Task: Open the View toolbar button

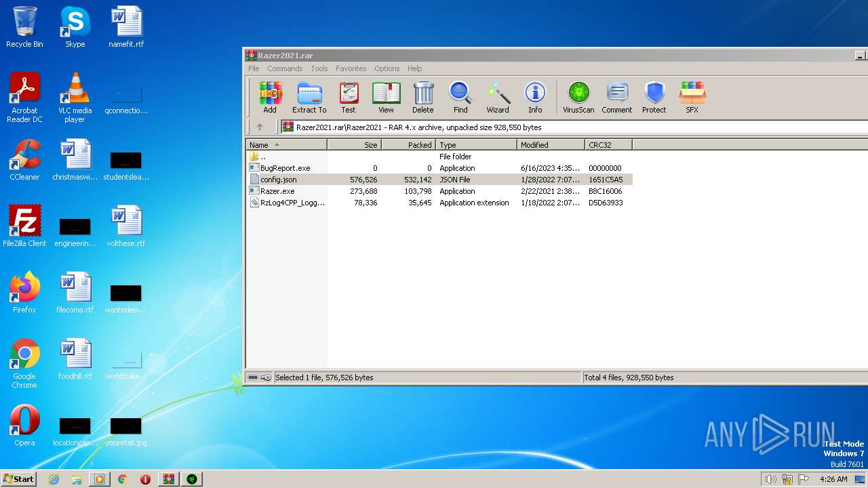Action: click(x=386, y=97)
